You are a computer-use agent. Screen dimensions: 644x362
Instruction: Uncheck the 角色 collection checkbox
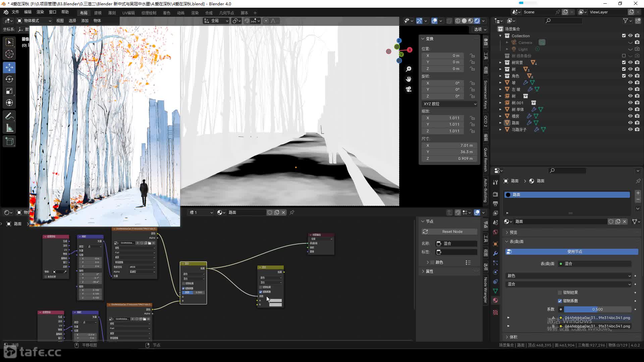click(x=624, y=76)
